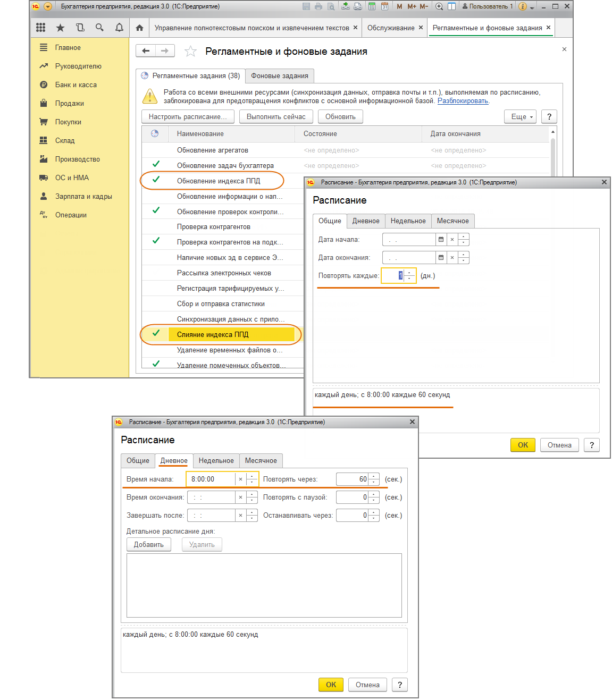Adjust the Повторять с паузой spinner
This screenshot has width=612, height=700.
pos(374,497)
